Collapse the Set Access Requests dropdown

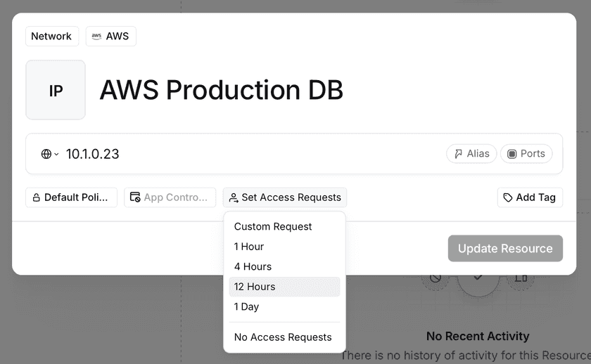pyautogui.click(x=284, y=197)
